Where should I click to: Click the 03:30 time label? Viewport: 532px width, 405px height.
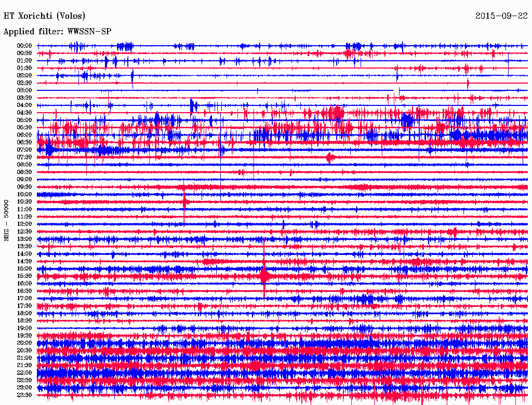coord(24,98)
